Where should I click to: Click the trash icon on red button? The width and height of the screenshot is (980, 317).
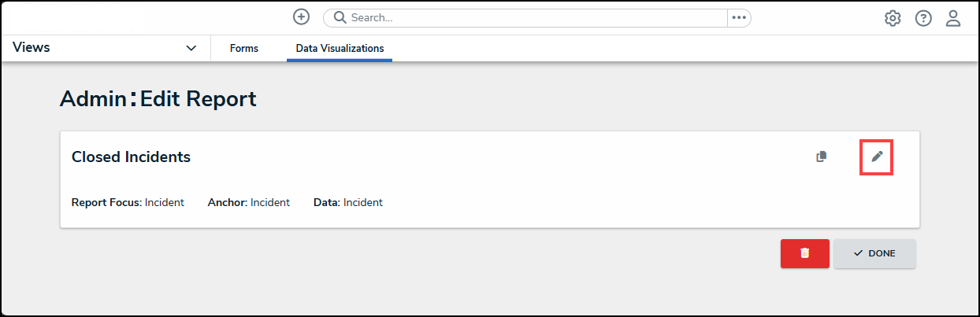804,253
